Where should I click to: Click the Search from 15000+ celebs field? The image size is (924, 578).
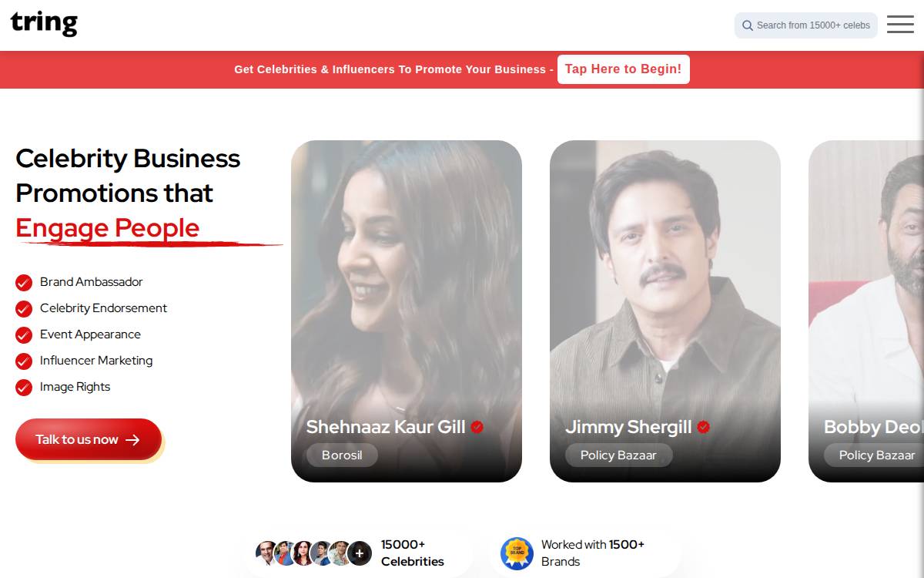click(x=805, y=25)
